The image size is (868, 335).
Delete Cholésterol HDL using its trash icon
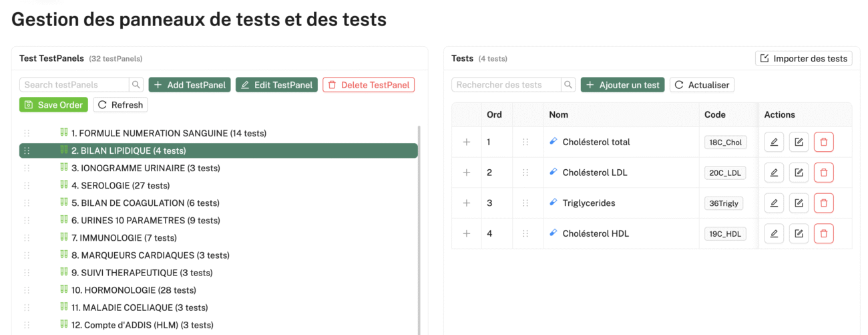823,233
